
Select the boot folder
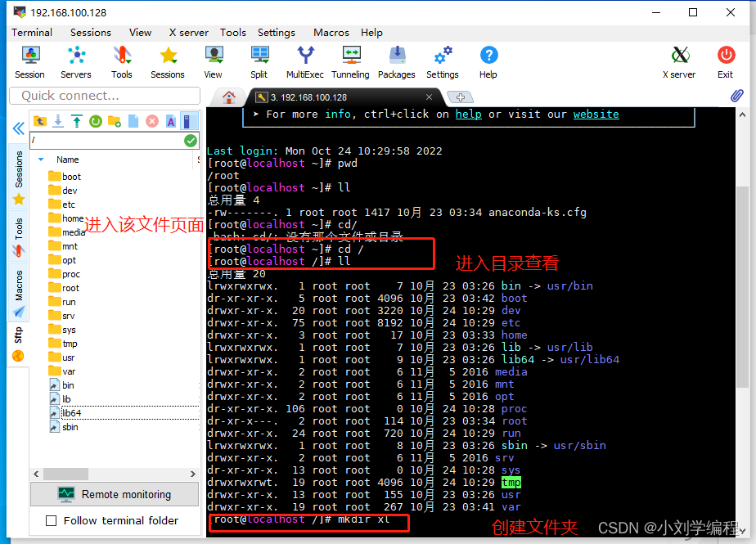tap(65, 177)
